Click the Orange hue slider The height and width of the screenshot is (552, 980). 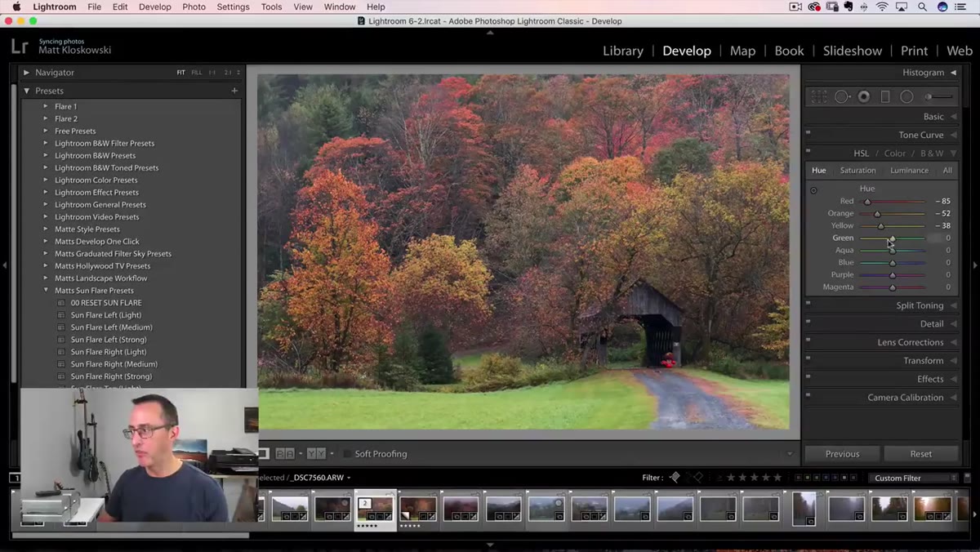(x=893, y=213)
